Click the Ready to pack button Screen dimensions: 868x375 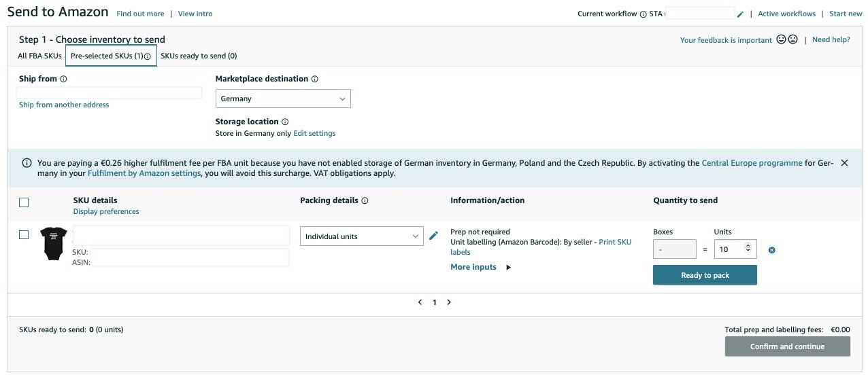(x=705, y=275)
